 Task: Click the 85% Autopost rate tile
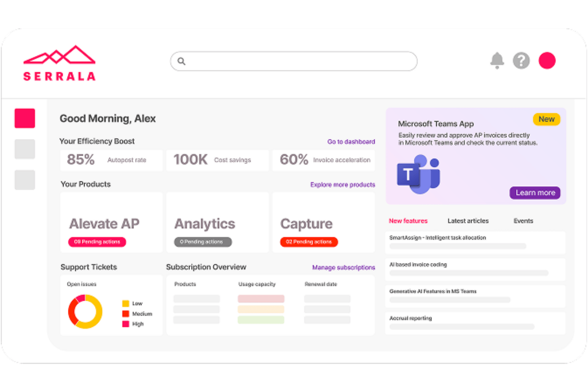pos(111,160)
